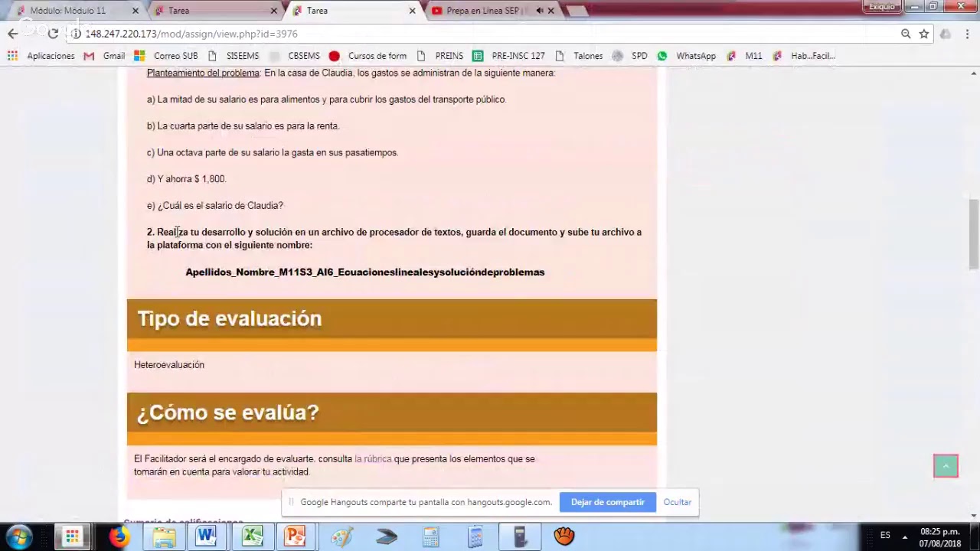Click the Planteamiento del problema underlined text
The image size is (980, 551).
click(203, 73)
